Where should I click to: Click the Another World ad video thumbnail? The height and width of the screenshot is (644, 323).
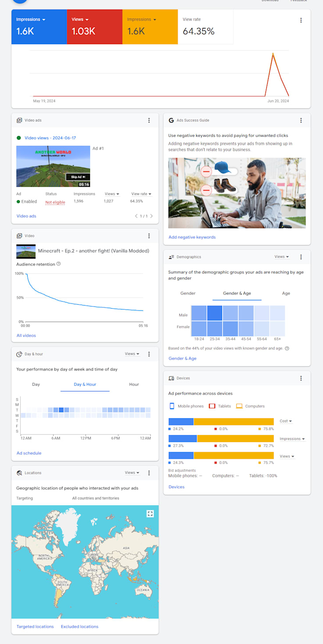coord(53,166)
